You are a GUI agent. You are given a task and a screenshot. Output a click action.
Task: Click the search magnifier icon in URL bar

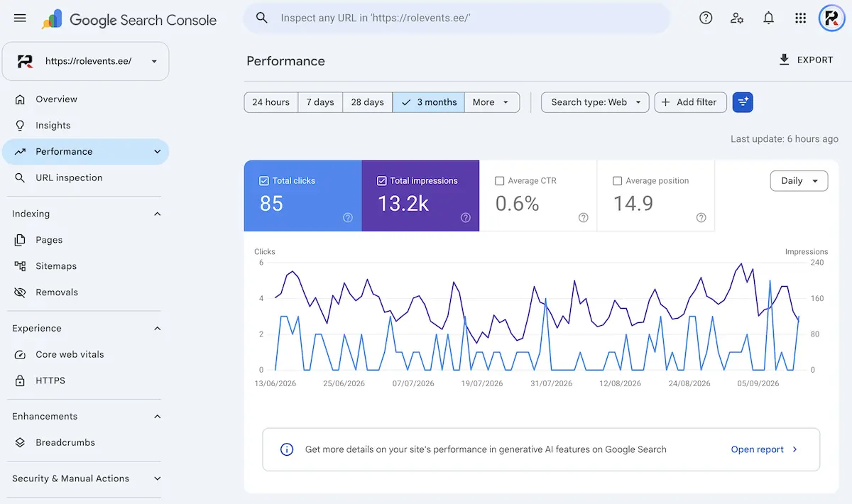pyautogui.click(x=262, y=18)
